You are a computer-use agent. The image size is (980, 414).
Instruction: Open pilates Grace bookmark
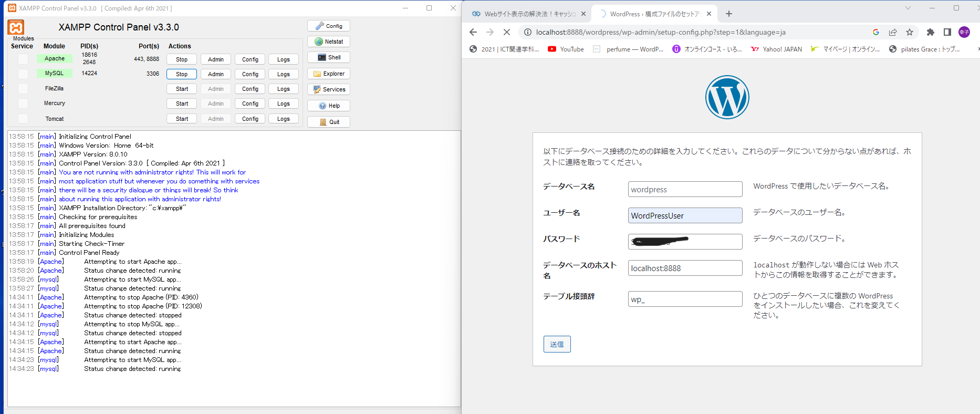tap(924, 49)
